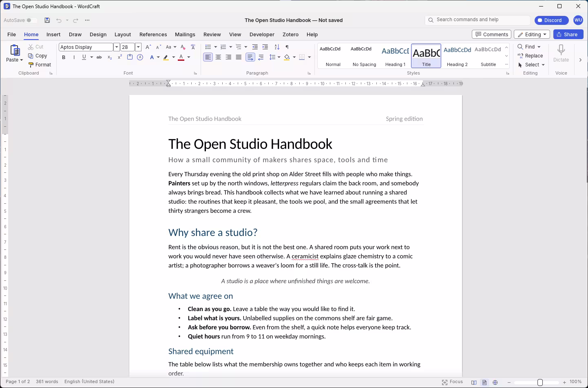Open the font size dropdown

(138, 47)
